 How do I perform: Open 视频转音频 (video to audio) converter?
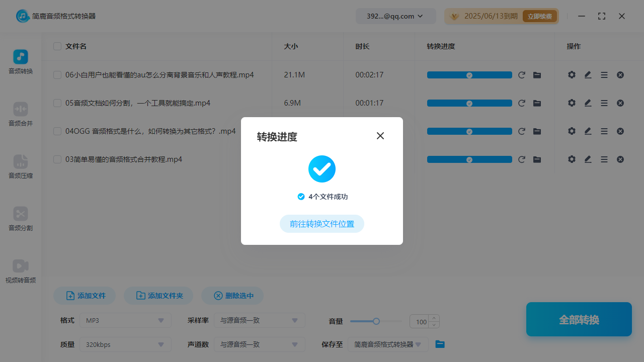point(20,270)
